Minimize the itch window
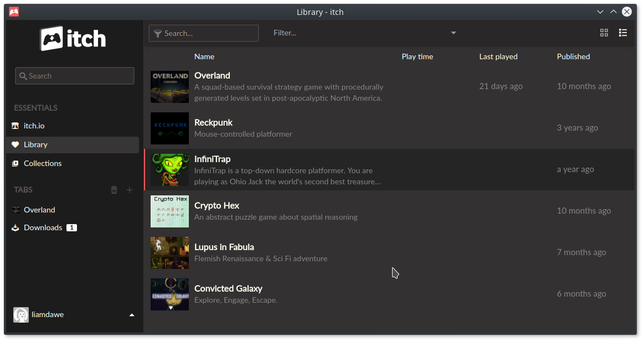The width and height of the screenshot is (644, 342). [x=600, y=12]
